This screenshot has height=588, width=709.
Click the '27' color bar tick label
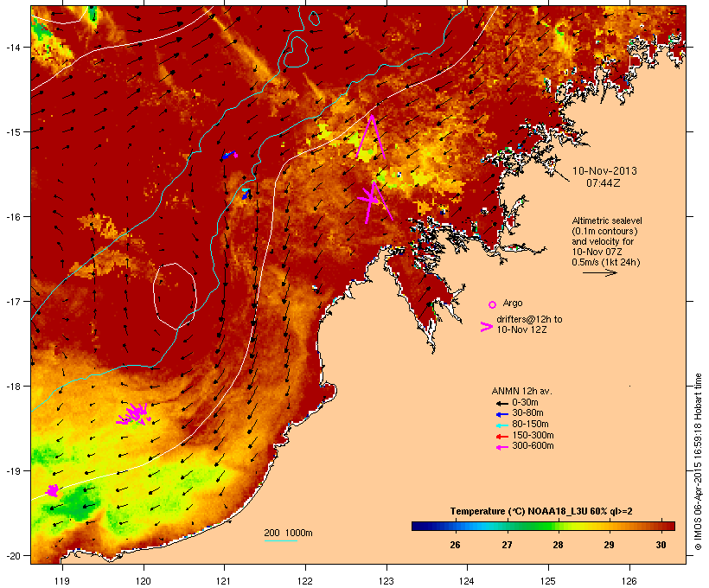507,545
